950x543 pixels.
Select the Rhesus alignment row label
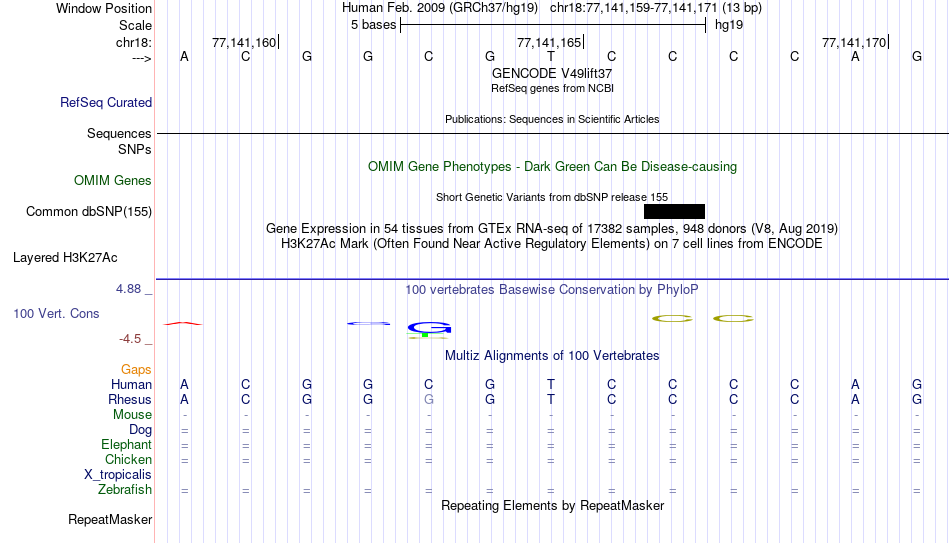(x=130, y=399)
